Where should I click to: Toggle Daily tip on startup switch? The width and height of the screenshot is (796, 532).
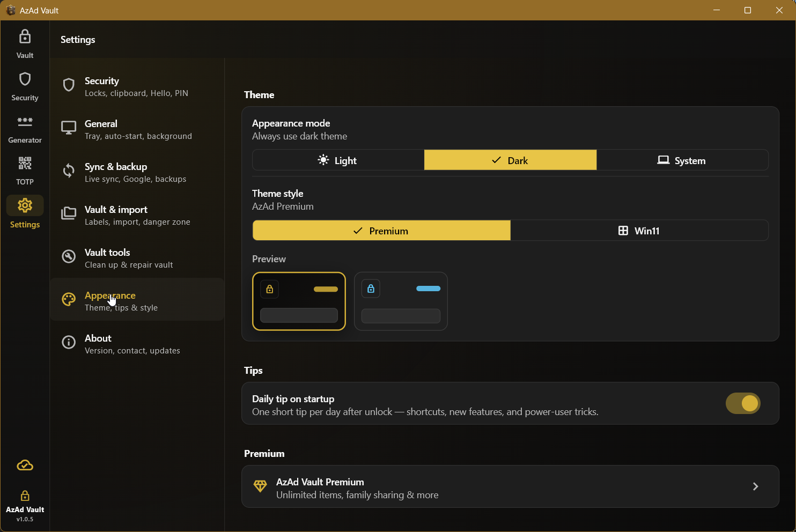coord(743,403)
